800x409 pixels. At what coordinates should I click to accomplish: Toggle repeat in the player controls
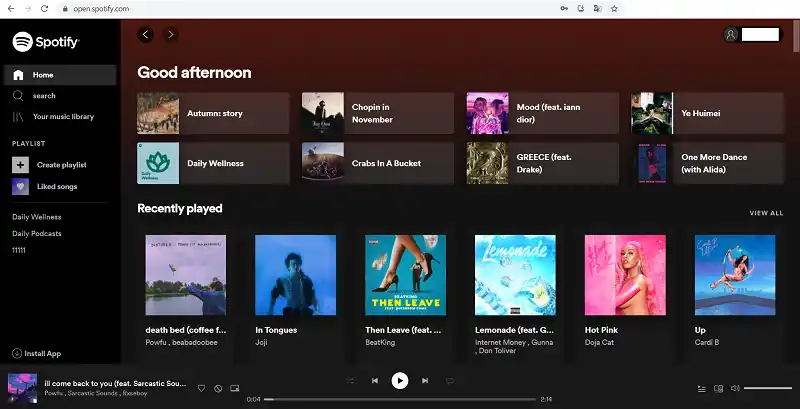pyautogui.click(x=450, y=381)
